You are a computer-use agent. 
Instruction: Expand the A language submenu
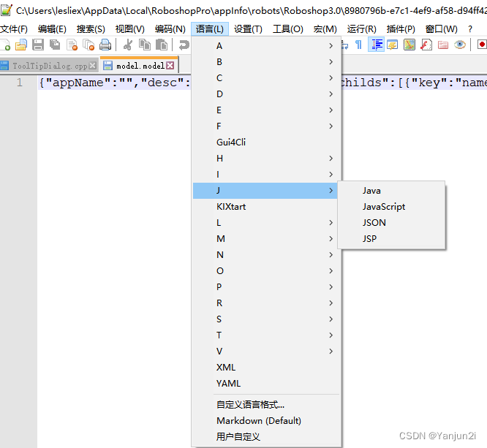266,46
